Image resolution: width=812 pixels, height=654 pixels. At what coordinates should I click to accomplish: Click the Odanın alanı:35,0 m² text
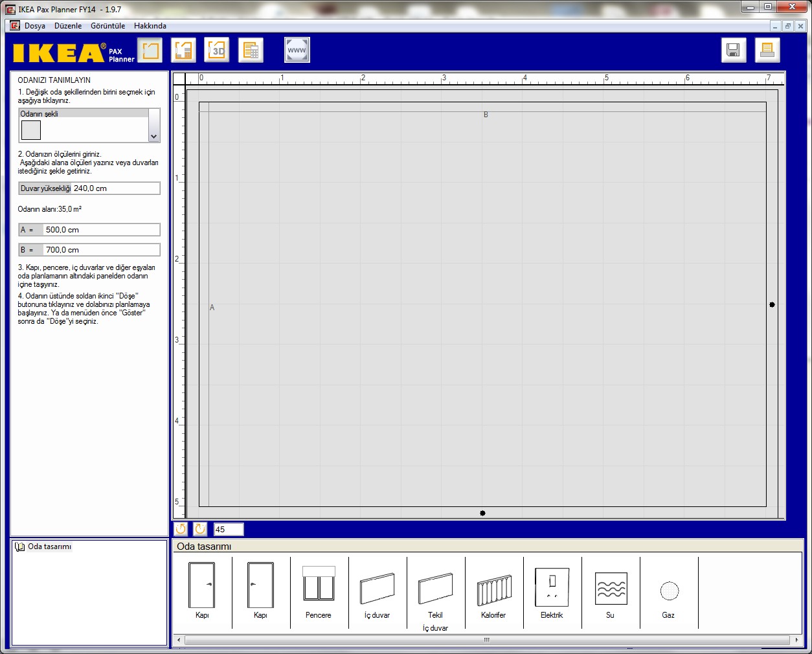50,209
